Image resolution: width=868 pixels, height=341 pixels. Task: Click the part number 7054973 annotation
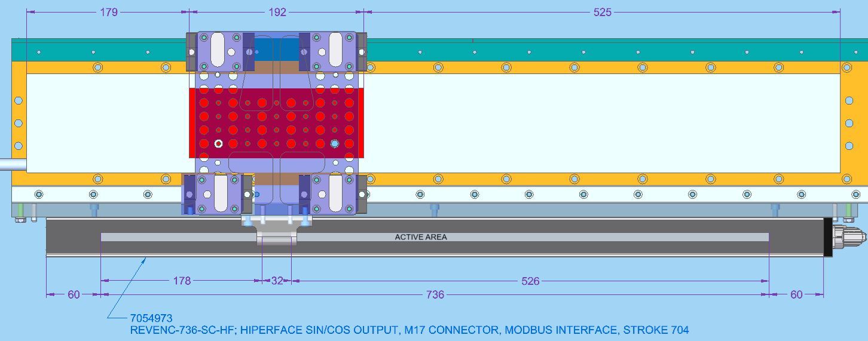pyautogui.click(x=151, y=318)
